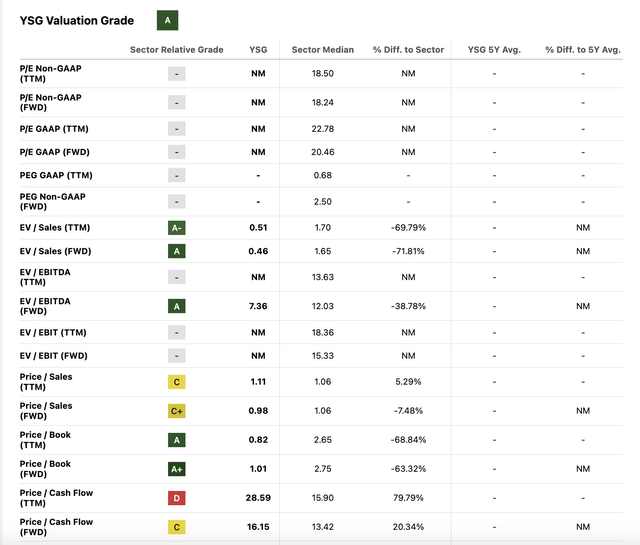640x545 pixels.
Task: Select the EV / EBIT (FWD) row label
Action: coord(54,356)
